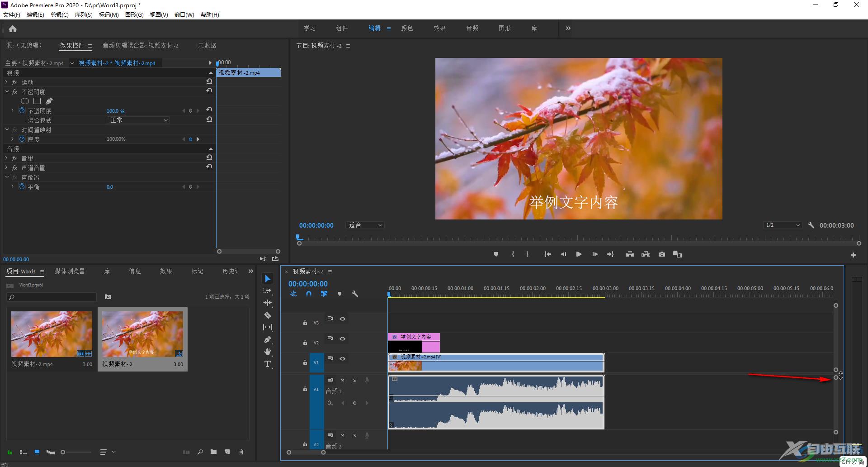Toggle linked selection in timeline

(x=324, y=294)
